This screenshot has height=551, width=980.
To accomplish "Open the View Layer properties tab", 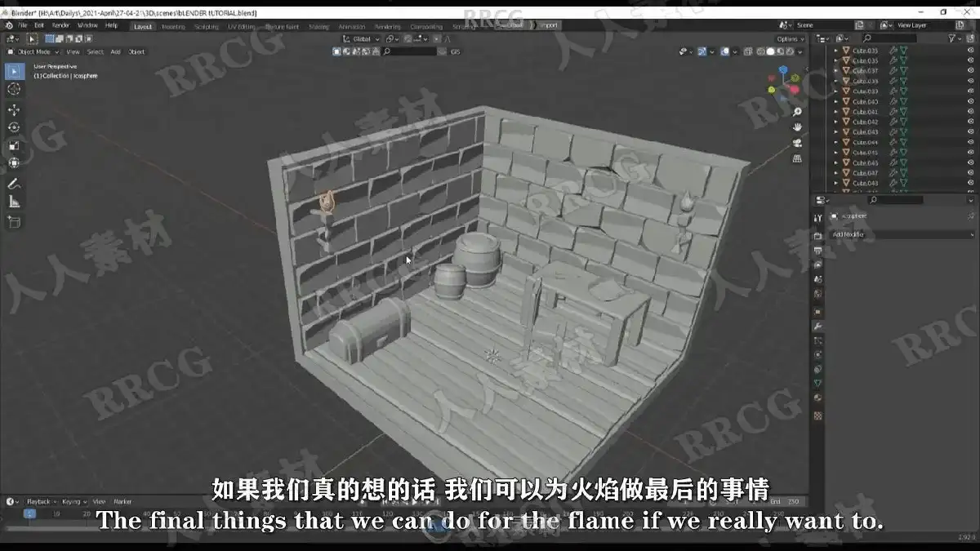I will [x=817, y=265].
